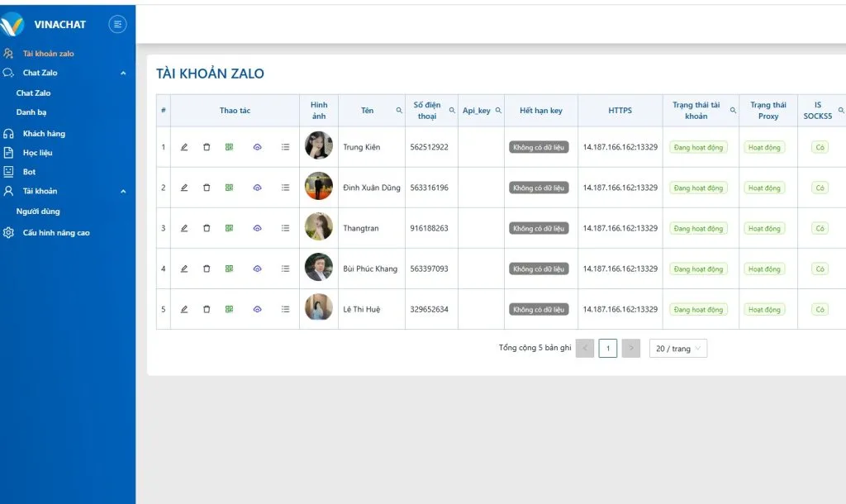This screenshot has height=504, width=846.
Task: Open the 20 / trang page size dropdown
Action: [677, 349]
